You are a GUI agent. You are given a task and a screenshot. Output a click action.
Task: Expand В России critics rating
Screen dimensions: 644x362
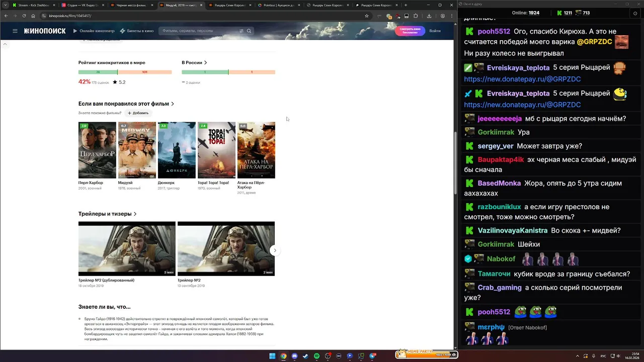click(x=194, y=62)
